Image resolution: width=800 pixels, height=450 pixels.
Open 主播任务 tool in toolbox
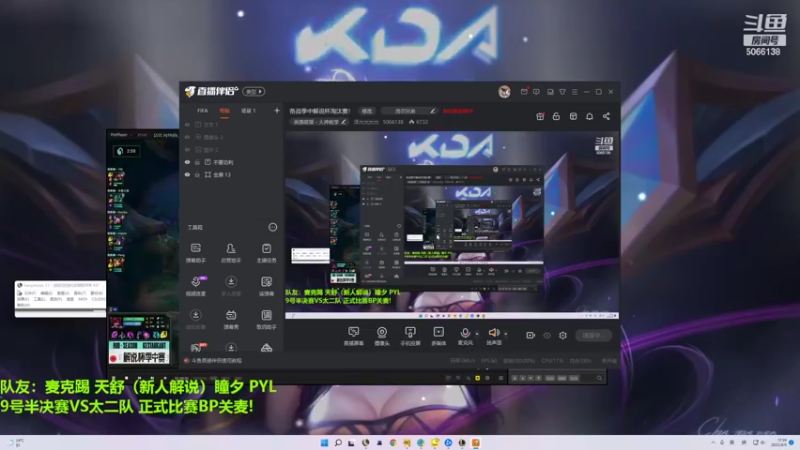(x=266, y=253)
